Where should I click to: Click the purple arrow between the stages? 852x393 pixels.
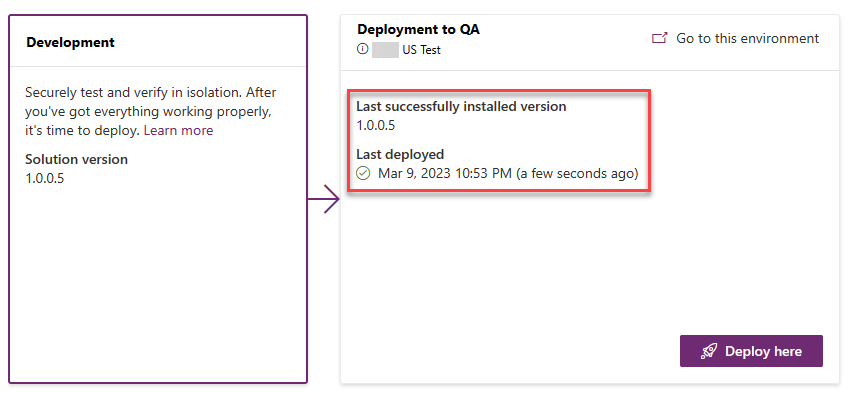coord(324,199)
